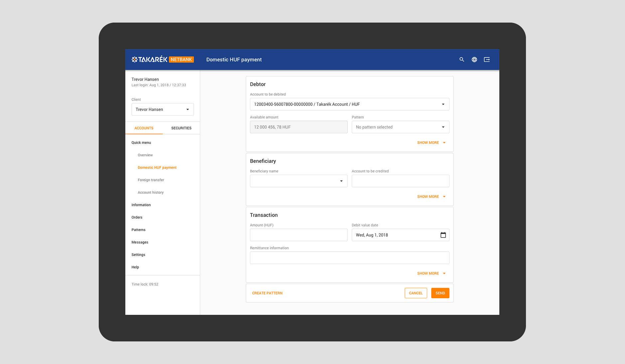The width and height of the screenshot is (625, 364).
Task: Expand Show More in Transaction section
Action: coord(431,273)
